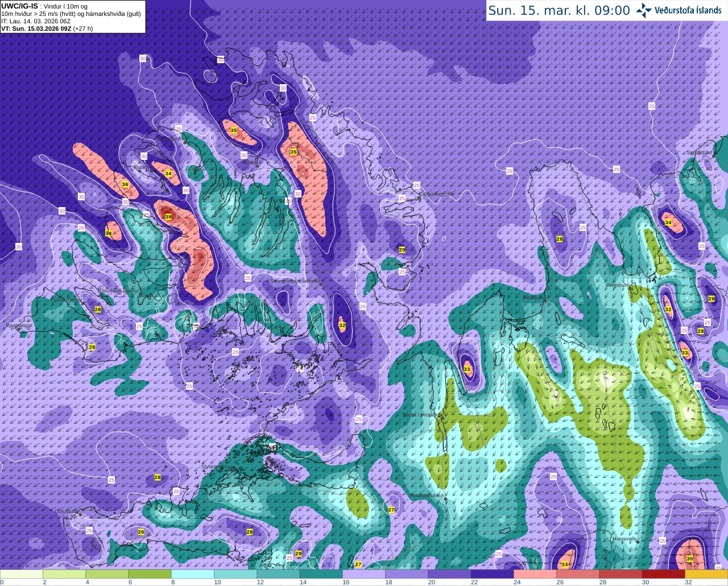Click legend swatch between 30 and 32

pyautogui.click(x=663, y=575)
